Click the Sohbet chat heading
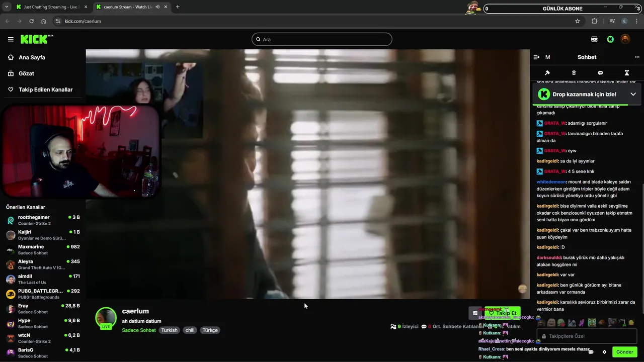Image resolution: width=644 pixels, height=362 pixels. 587,57
